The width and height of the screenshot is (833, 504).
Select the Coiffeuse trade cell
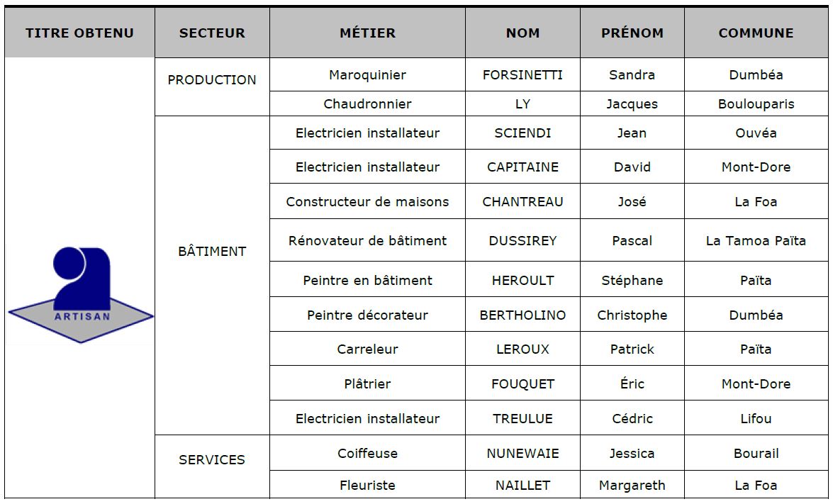[367, 454]
